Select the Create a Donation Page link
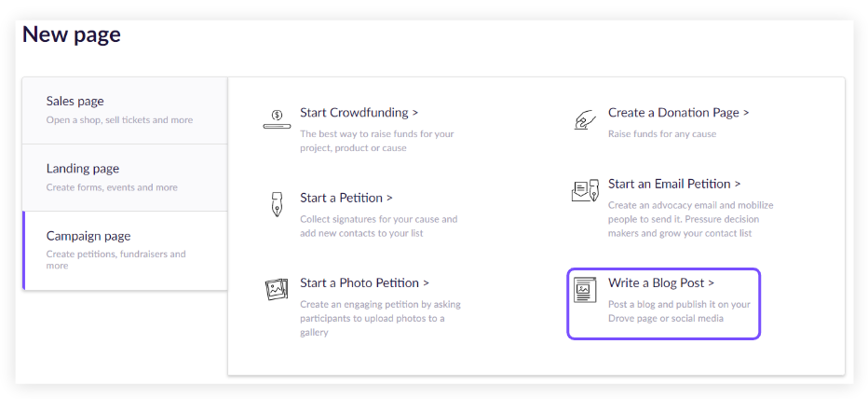868x399 pixels. [x=678, y=113]
